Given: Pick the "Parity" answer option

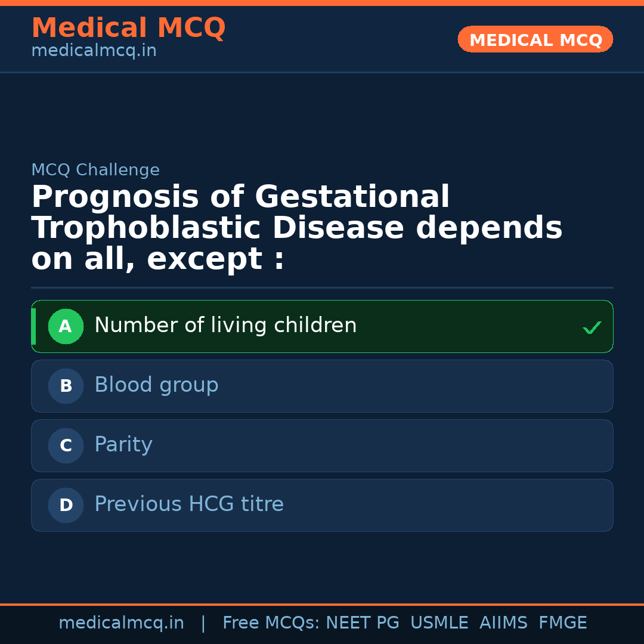Looking at the screenshot, I should pyautogui.click(x=123, y=445).
